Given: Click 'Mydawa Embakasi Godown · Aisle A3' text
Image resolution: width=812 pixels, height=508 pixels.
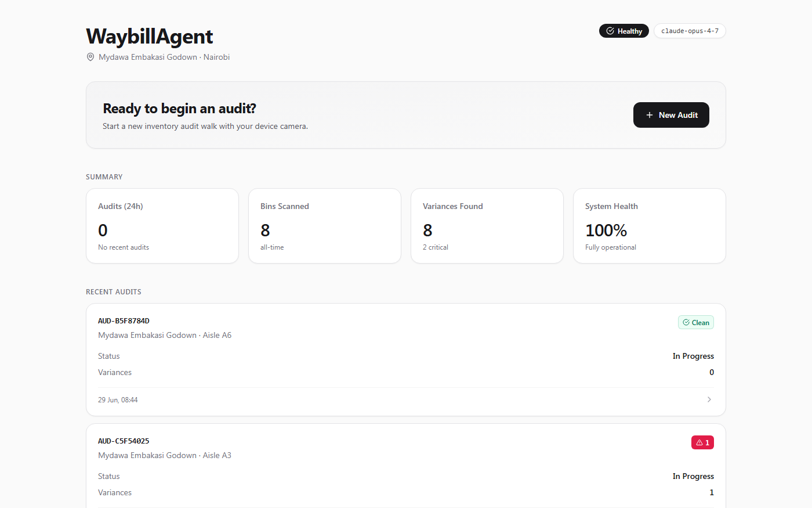Looking at the screenshot, I should pos(165,455).
